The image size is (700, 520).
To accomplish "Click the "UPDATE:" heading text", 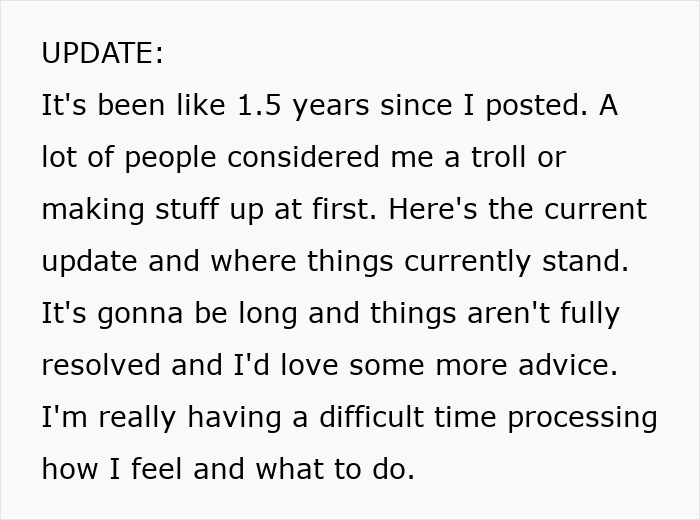I will point(102,54).
